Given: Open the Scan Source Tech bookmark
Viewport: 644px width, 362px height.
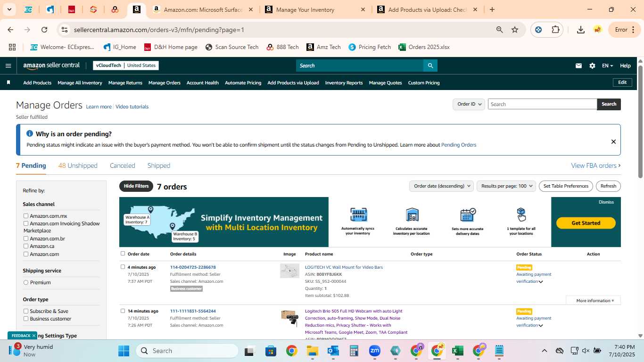Looking at the screenshot, I should [231, 47].
